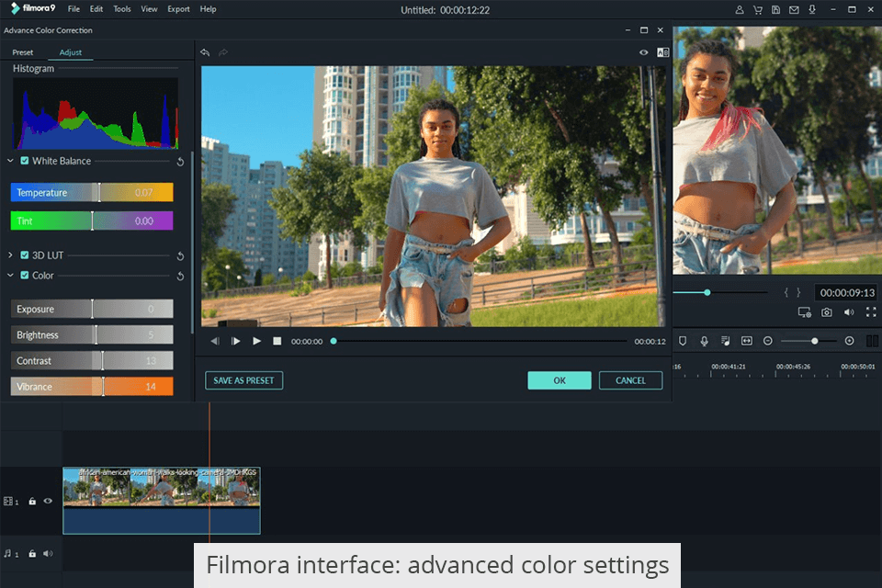882x588 pixels.
Task: Reset the Color settings
Action: 181,277
